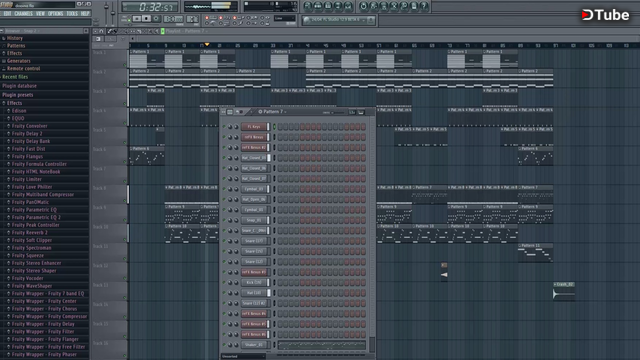
Task: Click the round icon right of the window shortcuts
Action: point(363,6)
